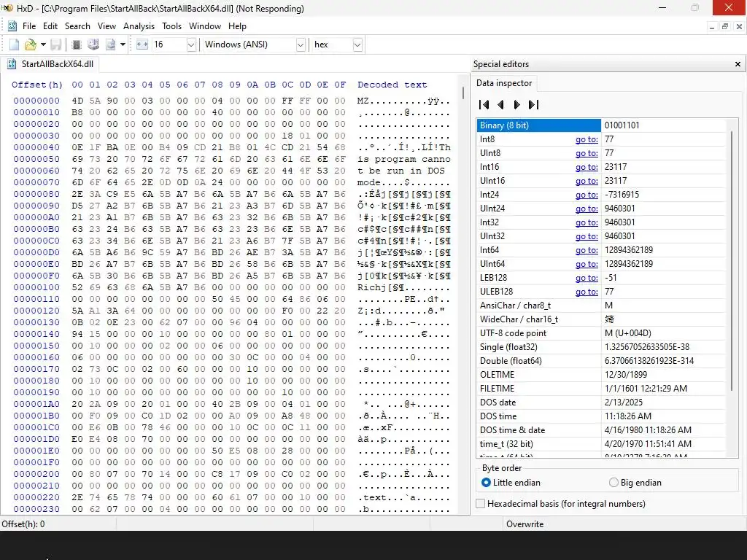Click offset row 00000100 in hex view
Screen dimensions: 747x560
click(x=36, y=287)
